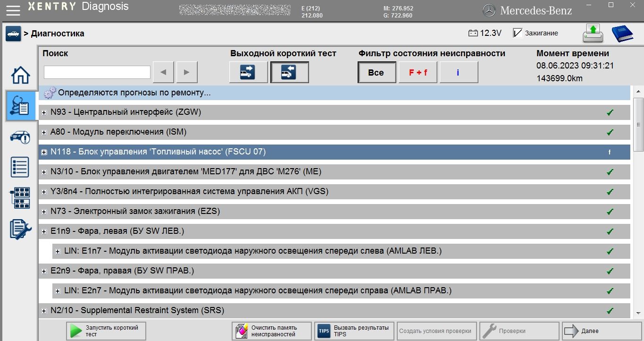644x341 pixels.
Task: Go to previous search result arrow
Action: (x=163, y=72)
